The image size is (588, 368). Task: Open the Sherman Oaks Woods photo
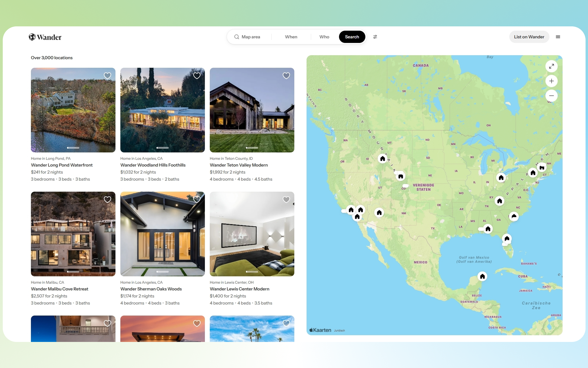pos(163,234)
